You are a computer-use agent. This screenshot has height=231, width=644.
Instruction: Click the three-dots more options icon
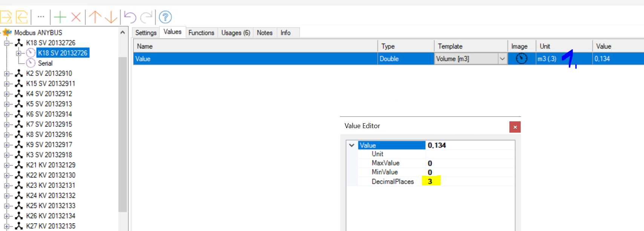41,17
